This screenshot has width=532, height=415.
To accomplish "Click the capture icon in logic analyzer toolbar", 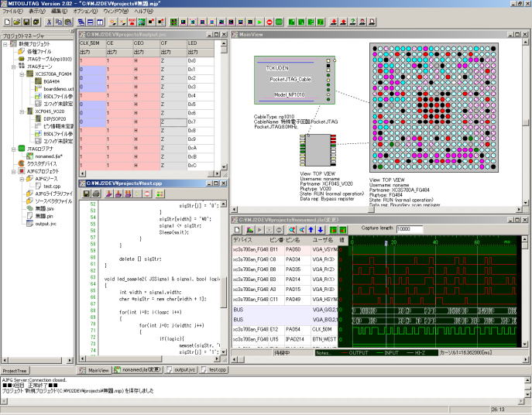I will point(249,230).
